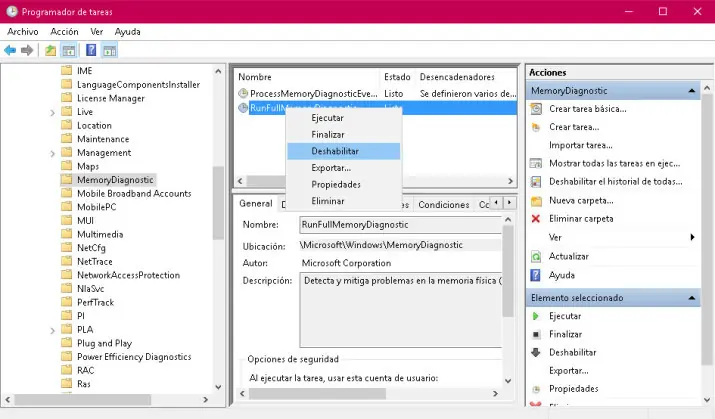Open the Archivo menu
This screenshot has height=419, width=715.
click(23, 31)
